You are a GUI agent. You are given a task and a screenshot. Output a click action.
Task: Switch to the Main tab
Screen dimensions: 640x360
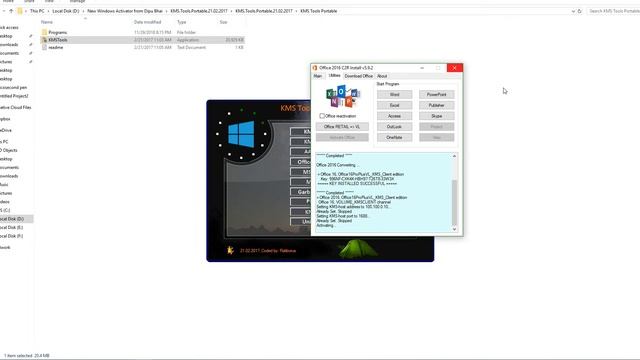pos(318,76)
